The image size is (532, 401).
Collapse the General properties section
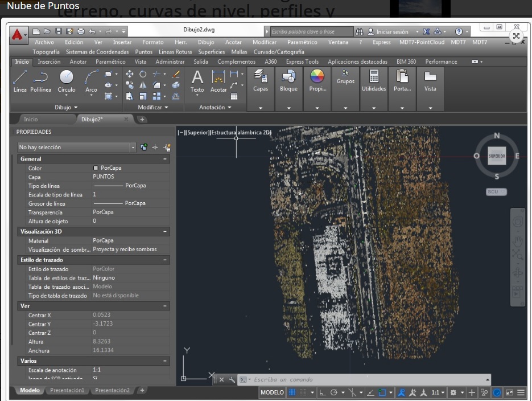click(165, 159)
